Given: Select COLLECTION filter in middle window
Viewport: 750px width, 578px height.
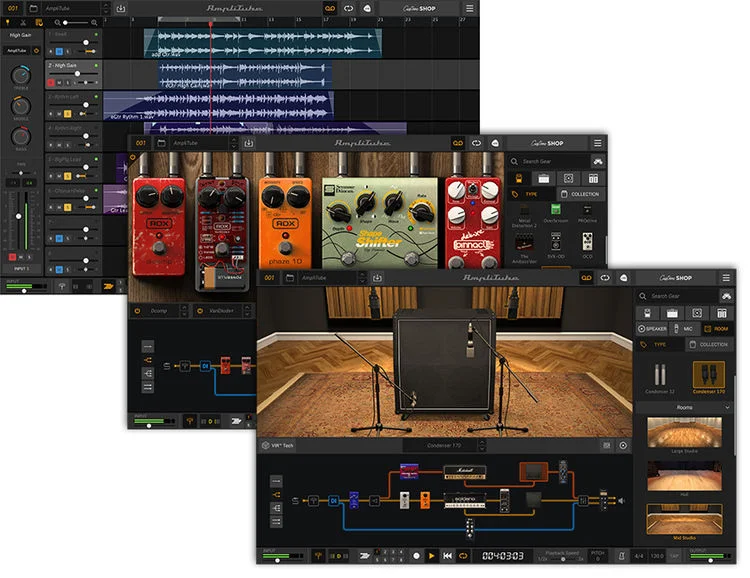Looking at the screenshot, I should [580, 194].
